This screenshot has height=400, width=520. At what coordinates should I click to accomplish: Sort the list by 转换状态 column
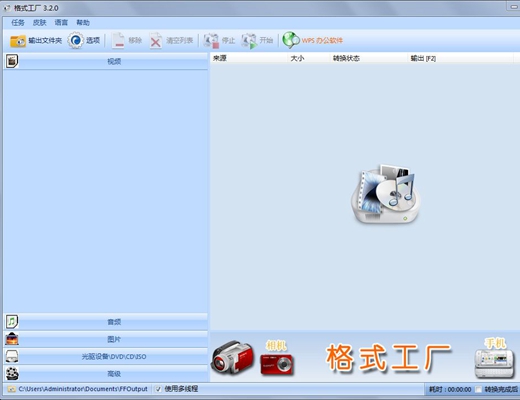pos(369,58)
